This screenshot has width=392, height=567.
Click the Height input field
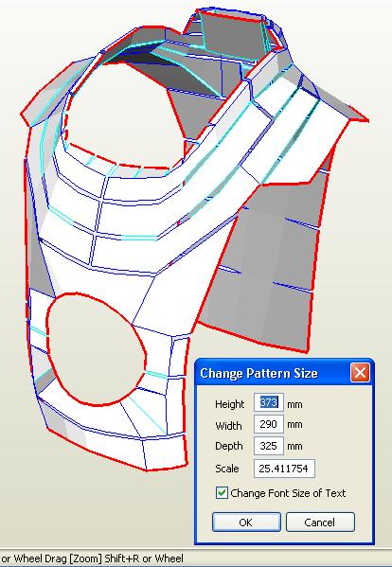tap(269, 402)
